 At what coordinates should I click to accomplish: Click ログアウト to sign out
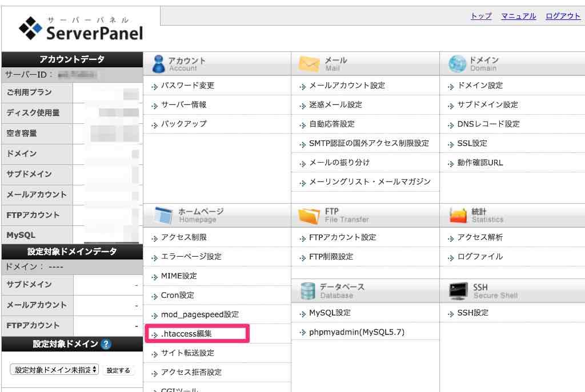coord(563,16)
